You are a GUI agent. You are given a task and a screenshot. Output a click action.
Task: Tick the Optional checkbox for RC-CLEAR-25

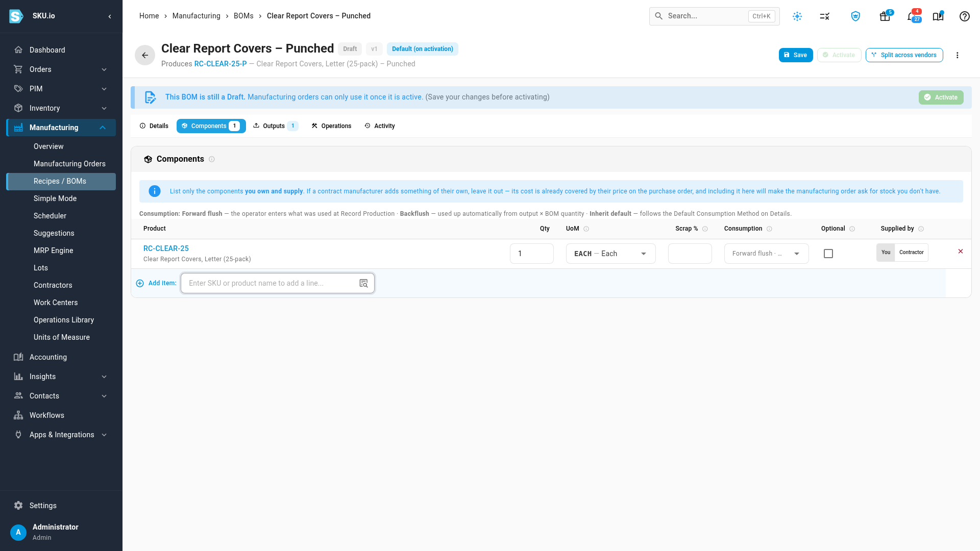[828, 254]
